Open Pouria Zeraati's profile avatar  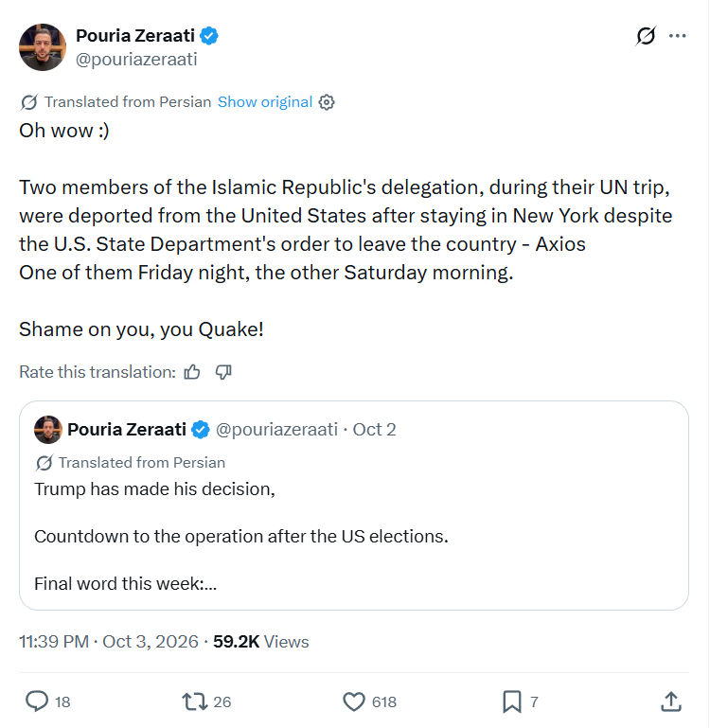click(x=43, y=47)
